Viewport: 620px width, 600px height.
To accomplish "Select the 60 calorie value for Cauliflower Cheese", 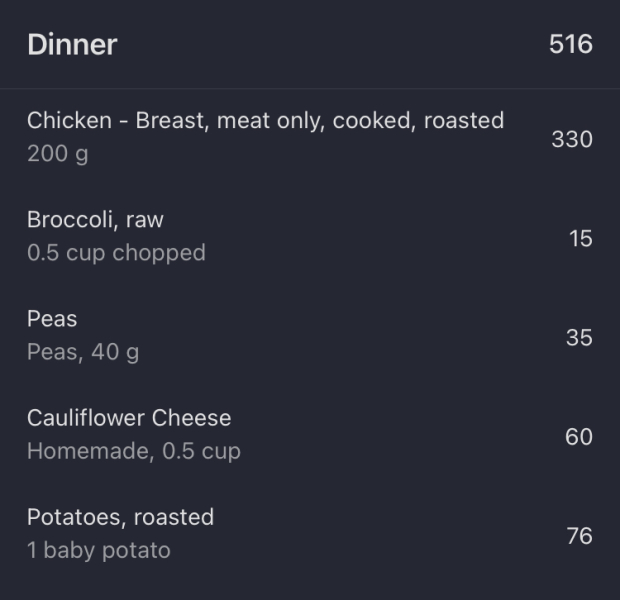I will 579,436.
